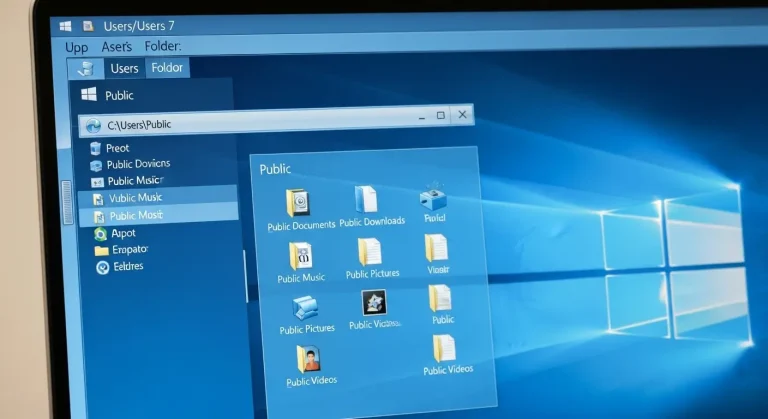Open the Vissir folder icon

(436, 248)
